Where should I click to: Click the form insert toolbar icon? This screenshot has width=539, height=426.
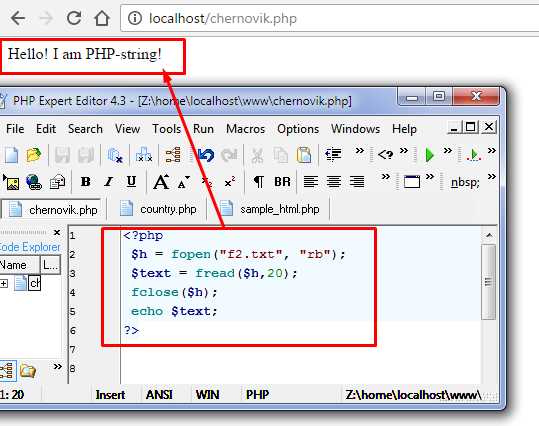pos(57,182)
